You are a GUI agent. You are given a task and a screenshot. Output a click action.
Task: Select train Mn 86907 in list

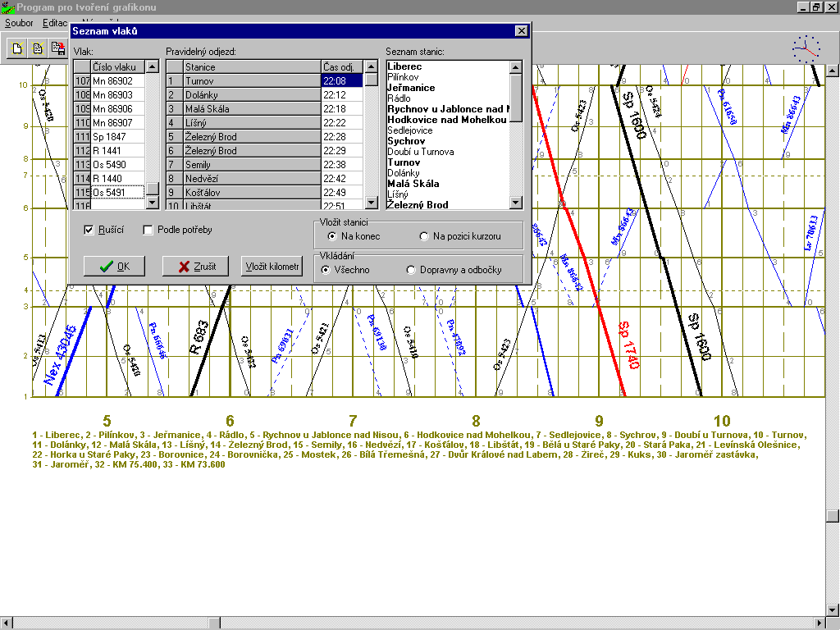pyautogui.click(x=118, y=123)
